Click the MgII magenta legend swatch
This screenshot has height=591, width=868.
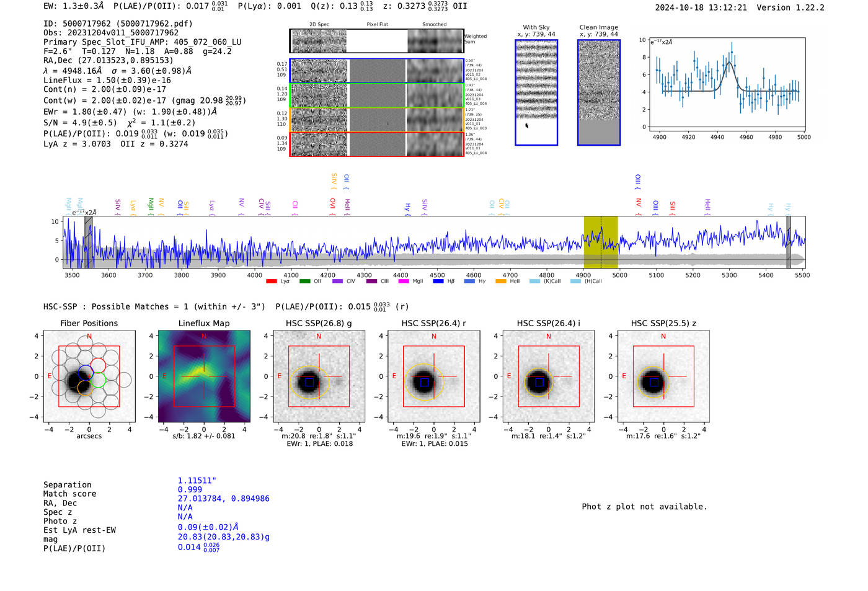[404, 281]
